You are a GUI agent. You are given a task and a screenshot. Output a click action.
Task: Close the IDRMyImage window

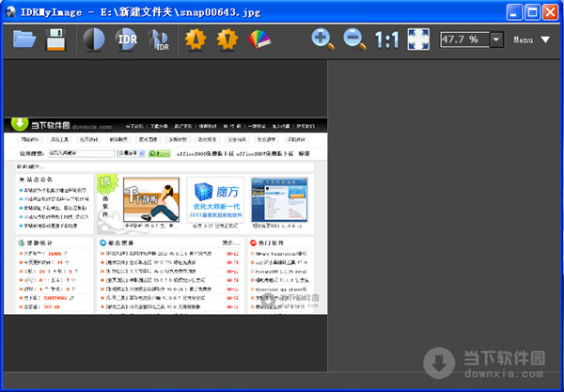550,12
